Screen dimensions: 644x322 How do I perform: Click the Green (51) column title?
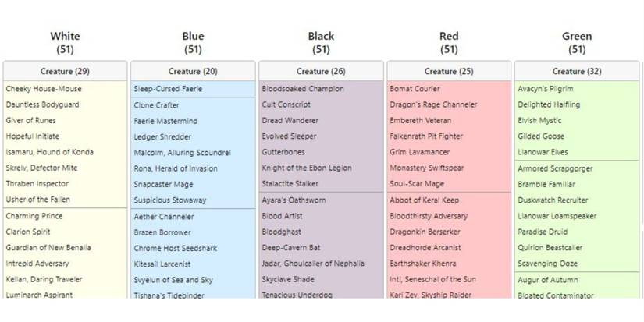click(x=577, y=42)
